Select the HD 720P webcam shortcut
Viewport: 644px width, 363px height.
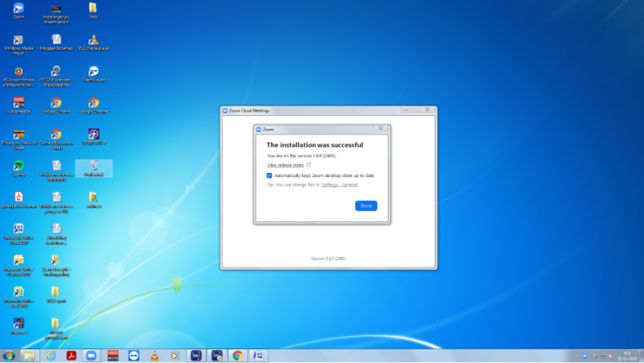[56, 76]
